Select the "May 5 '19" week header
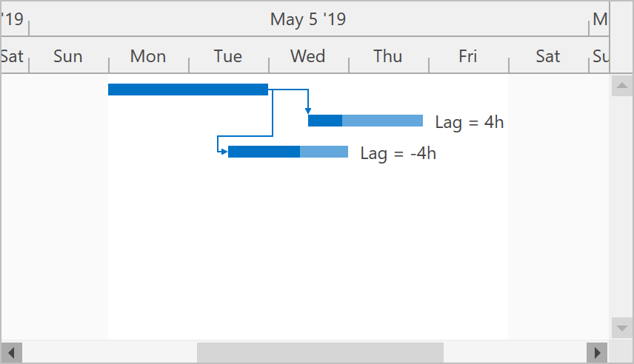 [x=308, y=19]
